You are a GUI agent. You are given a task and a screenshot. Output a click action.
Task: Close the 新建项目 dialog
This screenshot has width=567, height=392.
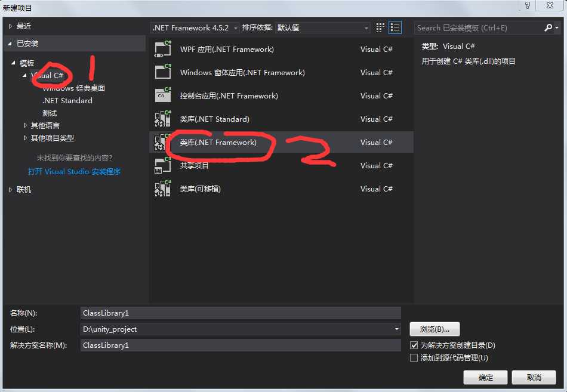pos(550,5)
